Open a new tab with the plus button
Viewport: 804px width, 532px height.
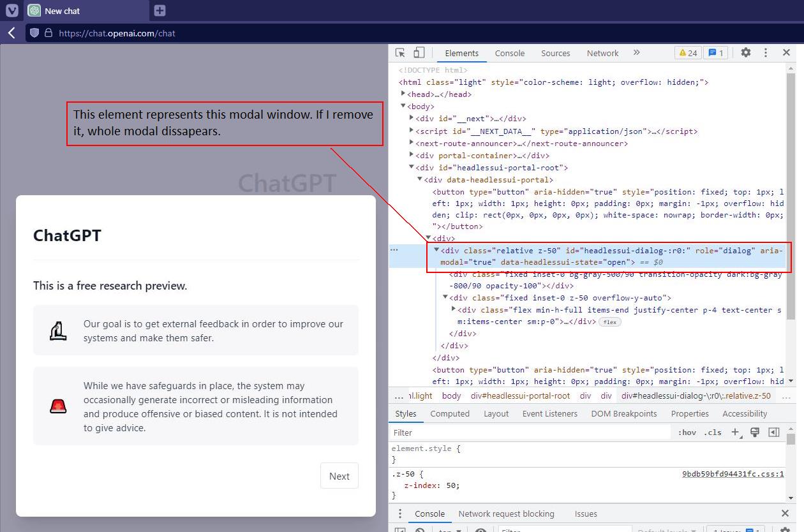pos(160,10)
